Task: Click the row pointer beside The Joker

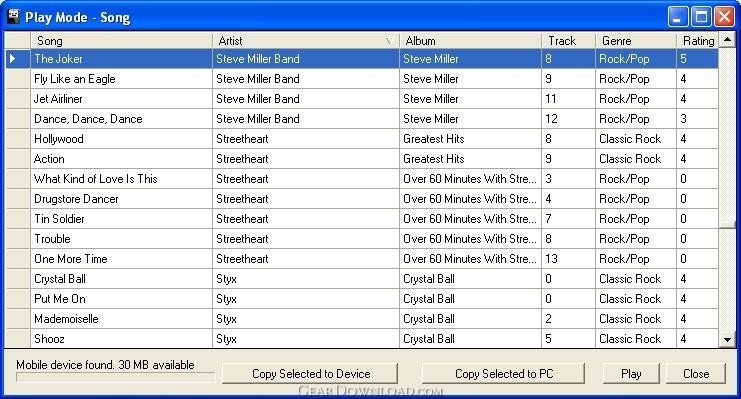Action: coord(13,59)
